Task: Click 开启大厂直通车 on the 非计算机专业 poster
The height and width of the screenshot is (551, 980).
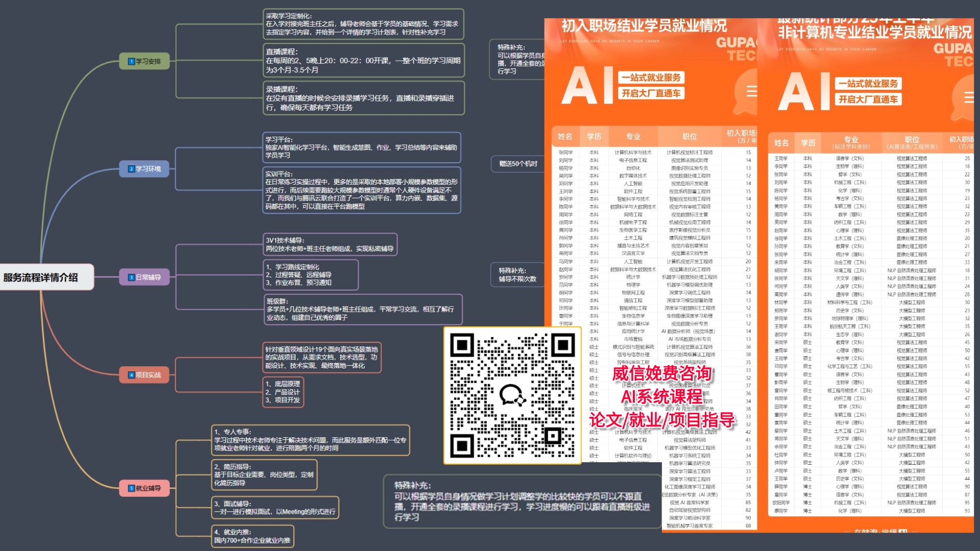Action: click(868, 99)
